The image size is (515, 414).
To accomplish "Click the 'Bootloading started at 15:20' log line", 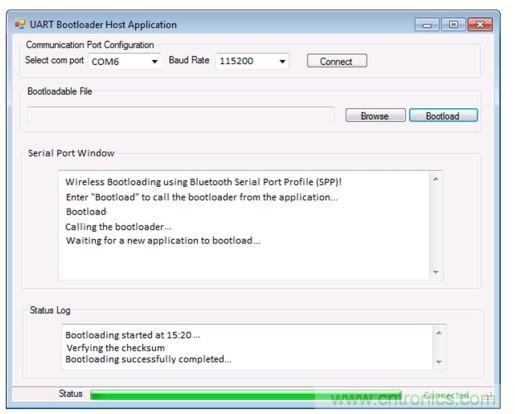I will click(x=133, y=335).
